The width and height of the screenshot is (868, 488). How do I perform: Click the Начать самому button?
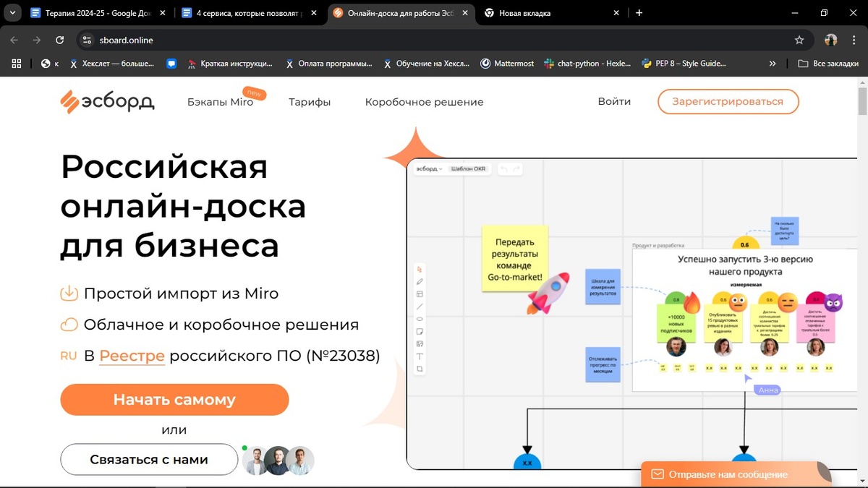[174, 400]
